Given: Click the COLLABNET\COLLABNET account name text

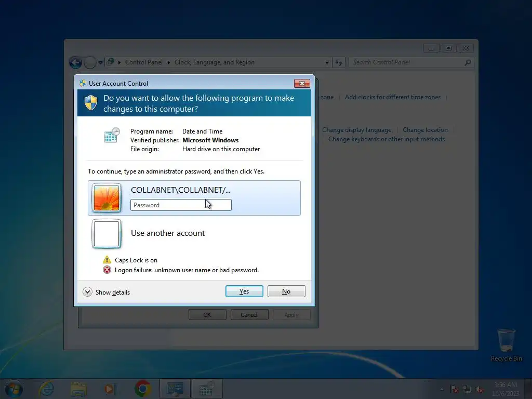Looking at the screenshot, I should (180, 190).
